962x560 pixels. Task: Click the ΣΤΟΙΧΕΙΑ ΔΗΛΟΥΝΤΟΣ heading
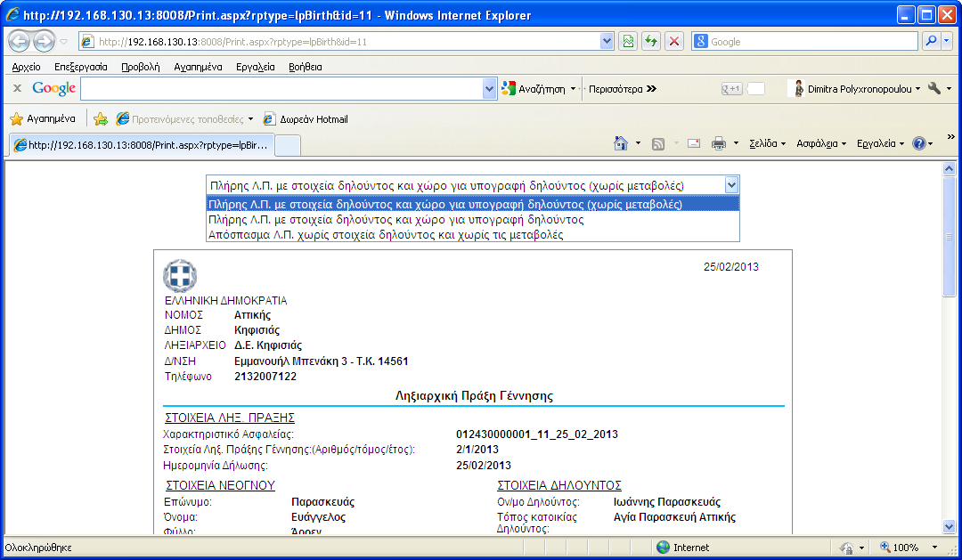558,485
